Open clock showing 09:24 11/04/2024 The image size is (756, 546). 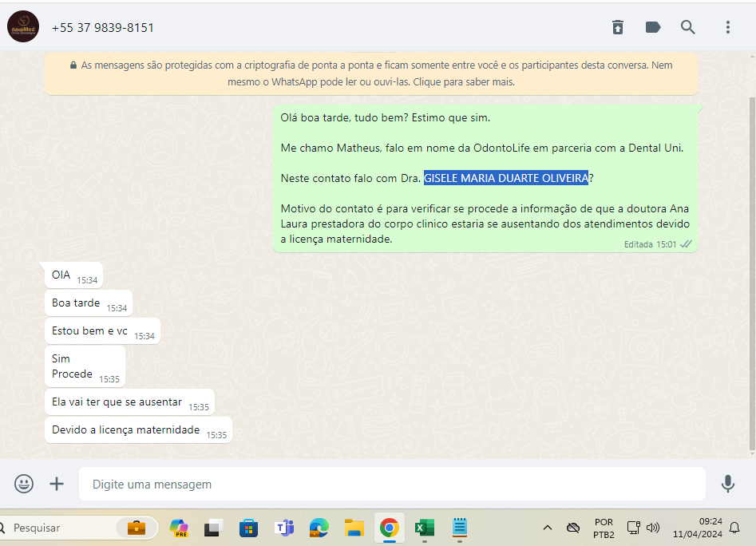click(x=697, y=528)
